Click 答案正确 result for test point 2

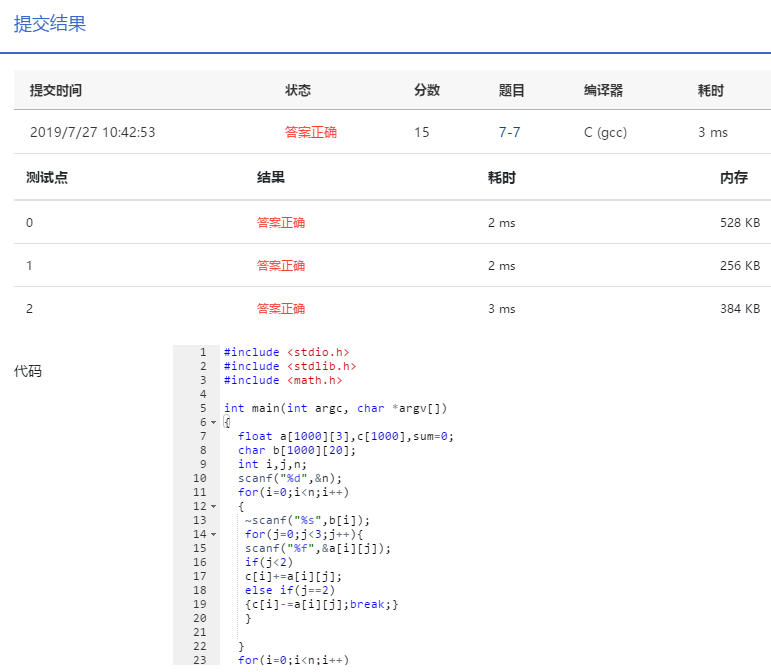tap(281, 309)
